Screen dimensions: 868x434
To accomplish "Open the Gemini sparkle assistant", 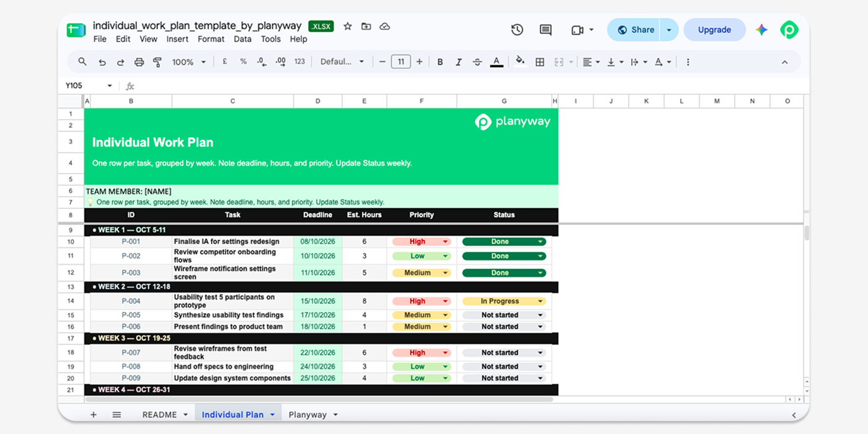I will [761, 30].
